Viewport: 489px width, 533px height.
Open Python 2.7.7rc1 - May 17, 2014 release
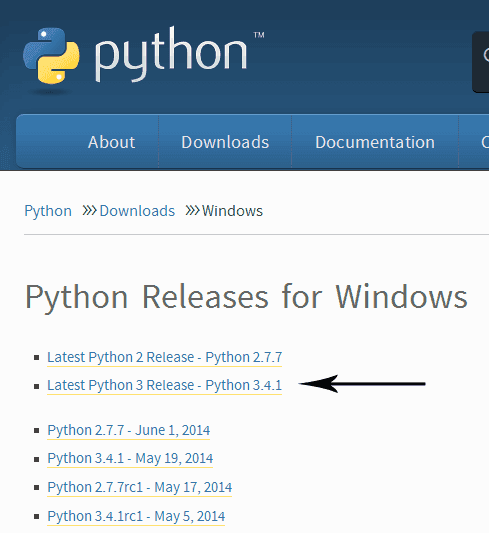(x=139, y=487)
